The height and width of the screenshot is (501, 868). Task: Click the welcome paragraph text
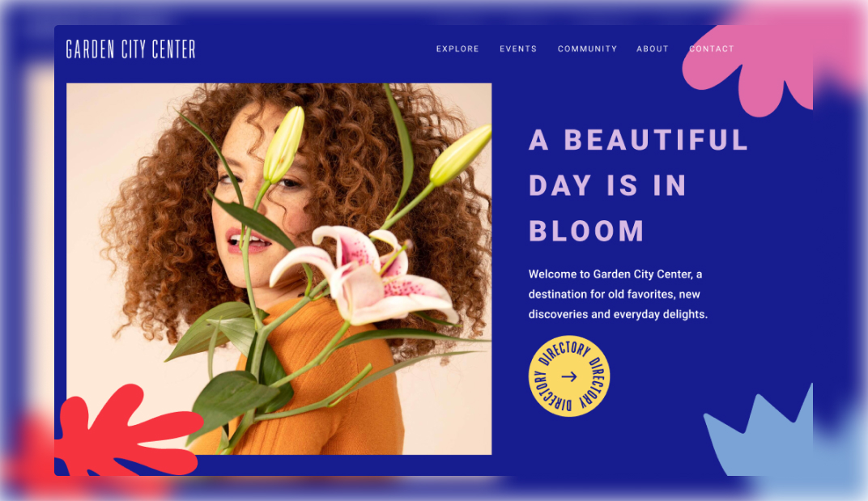point(618,294)
